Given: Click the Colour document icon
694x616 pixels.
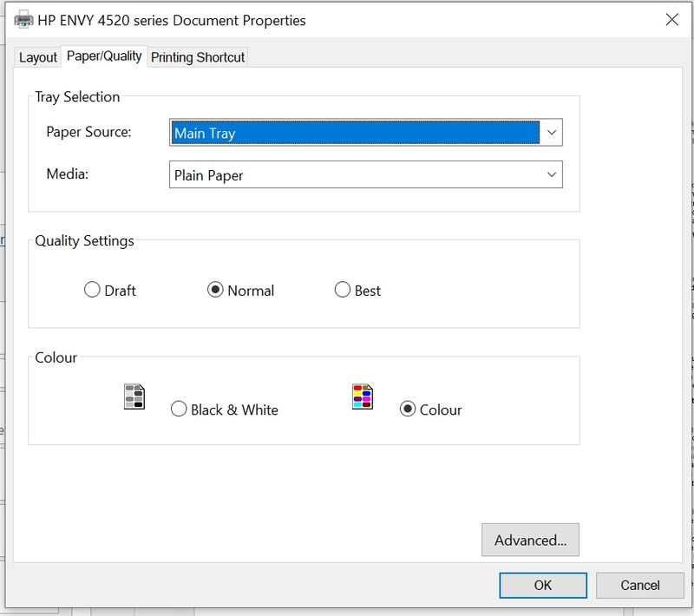Looking at the screenshot, I should [x=363, y=396].
